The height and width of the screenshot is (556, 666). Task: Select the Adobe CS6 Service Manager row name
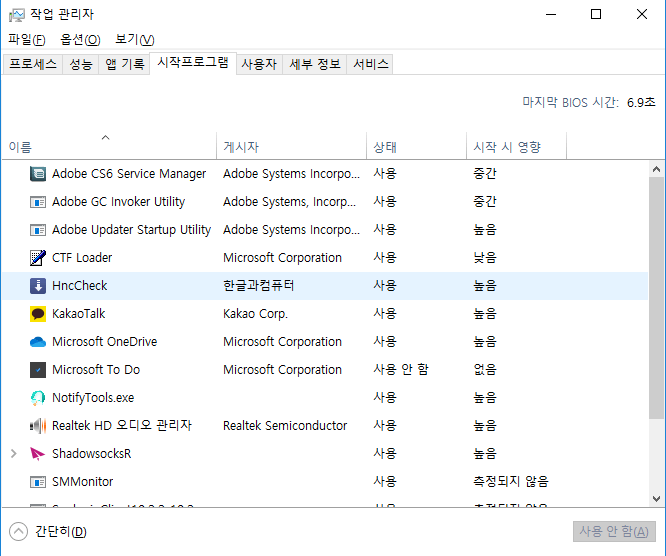click(x=129, y=174)
